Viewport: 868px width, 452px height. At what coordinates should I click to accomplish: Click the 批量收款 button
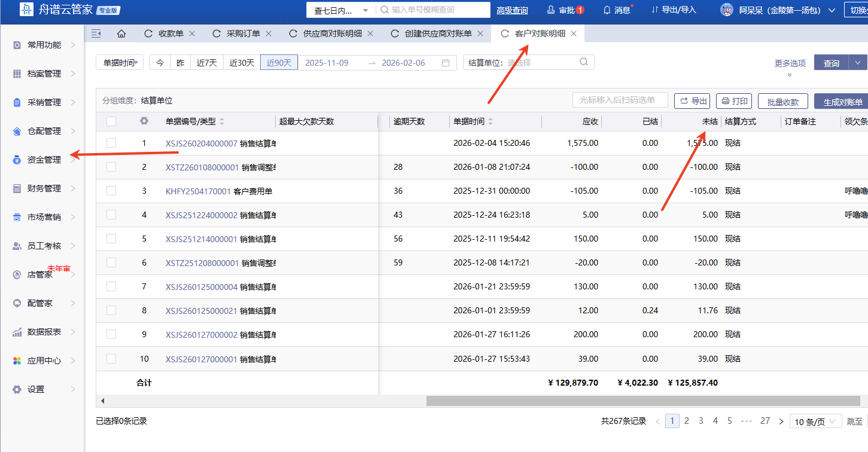pos(782,102)
